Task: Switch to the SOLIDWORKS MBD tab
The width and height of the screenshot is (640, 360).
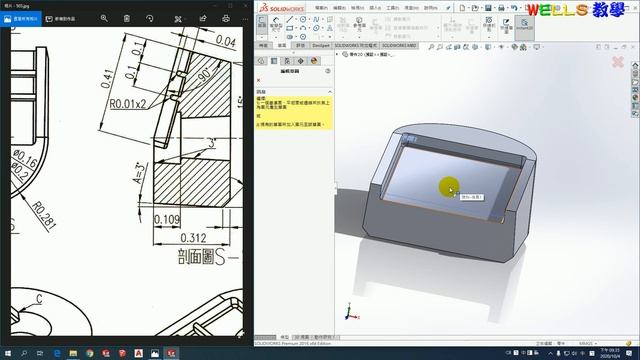Action: click(399, 45)
